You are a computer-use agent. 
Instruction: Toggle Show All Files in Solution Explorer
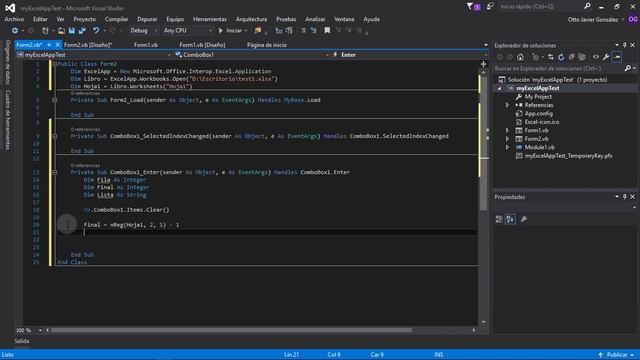582,57
